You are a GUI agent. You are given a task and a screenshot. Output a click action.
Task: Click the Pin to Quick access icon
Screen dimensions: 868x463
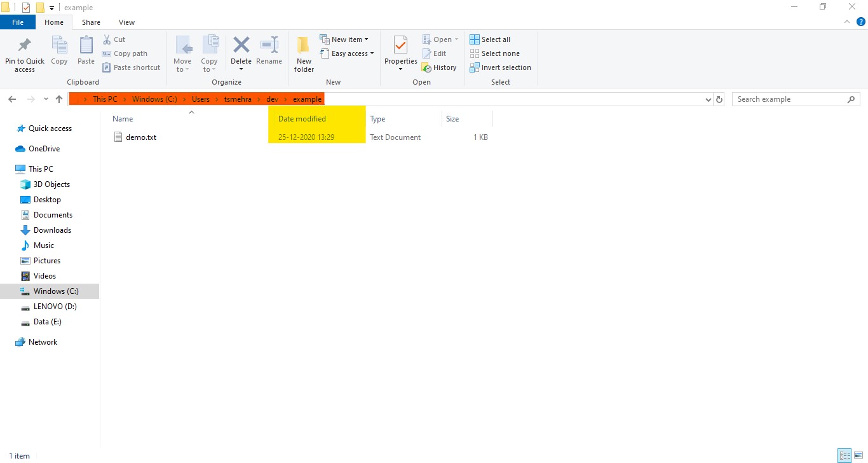[x=25, y=46]
